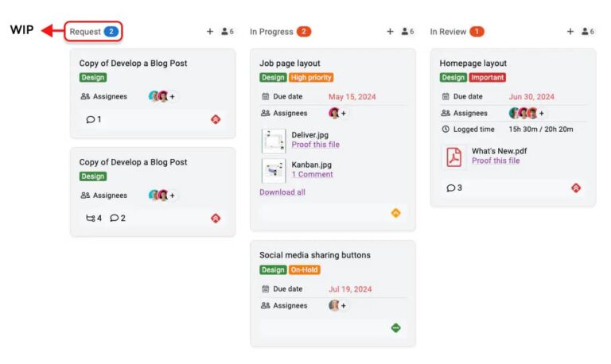Open the Blog Post card title with 4 subtasks
Viewport: 611px width, 364px height.
click(134, 162)
